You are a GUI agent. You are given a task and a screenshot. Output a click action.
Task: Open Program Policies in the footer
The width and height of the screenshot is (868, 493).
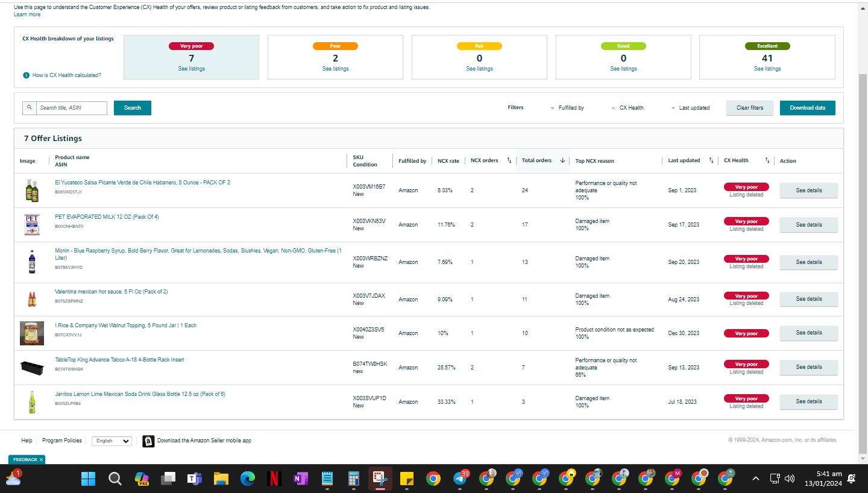click(62, 441)
